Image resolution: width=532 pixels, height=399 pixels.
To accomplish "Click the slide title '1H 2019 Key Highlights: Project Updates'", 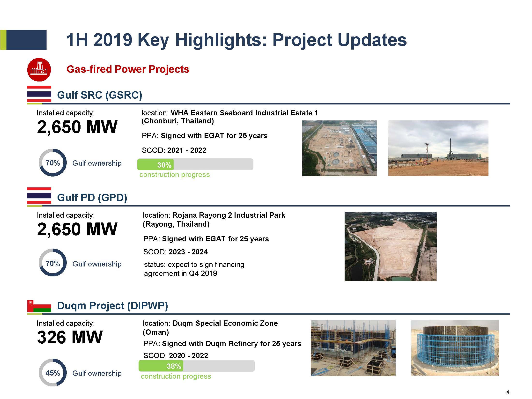I will 236,40.
